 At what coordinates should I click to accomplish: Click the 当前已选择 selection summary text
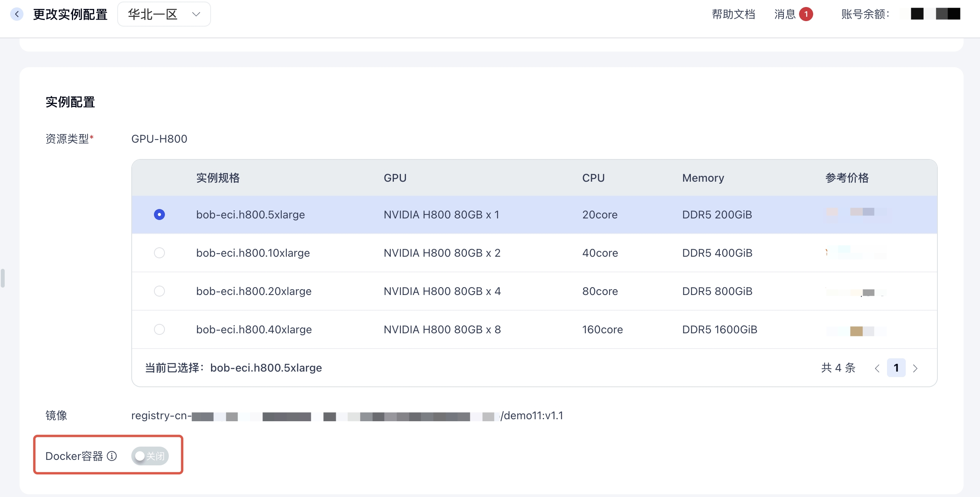(x=233, y=368)
